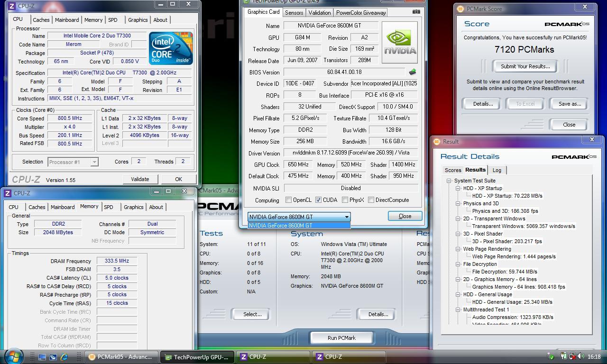Viewport: 607px width, 364px height.
Task: Collapse the 3D - Pixel Shader node
Action: (458, 234)
